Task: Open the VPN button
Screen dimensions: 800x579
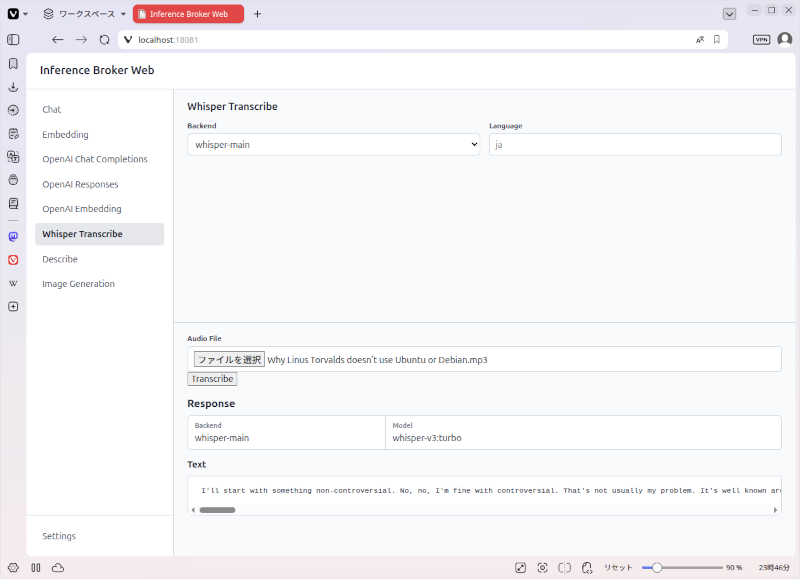Action: pyautogui.click(x=761, y=40)
